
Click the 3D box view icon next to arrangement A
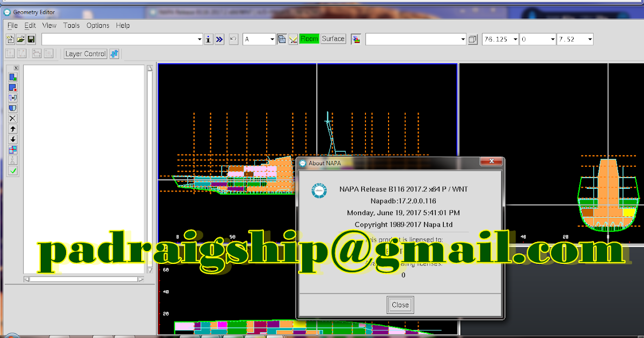click(282, 39)
